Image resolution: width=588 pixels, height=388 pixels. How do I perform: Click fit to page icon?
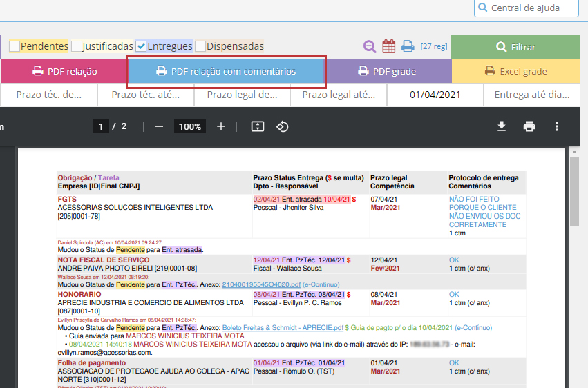258,126
